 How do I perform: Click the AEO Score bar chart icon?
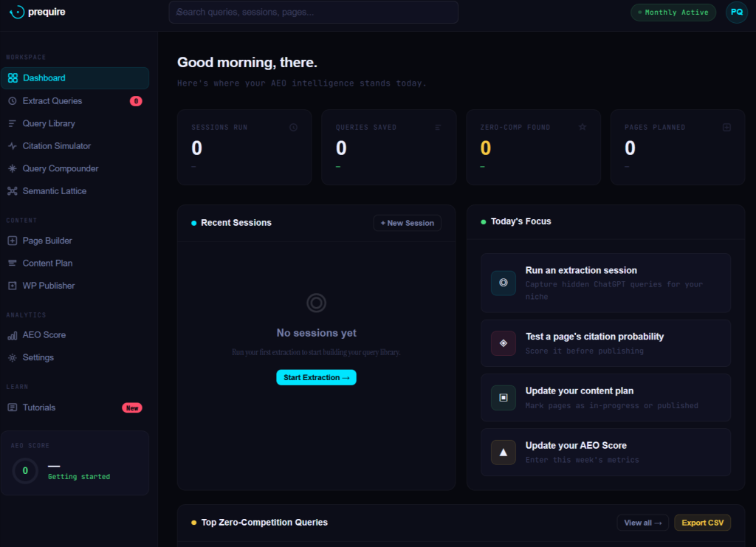click(x=13, y=335)
